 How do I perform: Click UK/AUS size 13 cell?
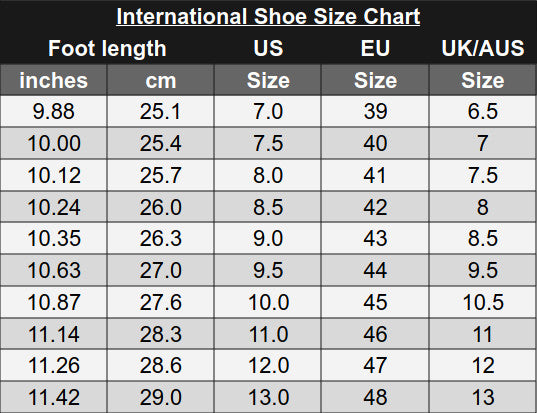[483, 397]
